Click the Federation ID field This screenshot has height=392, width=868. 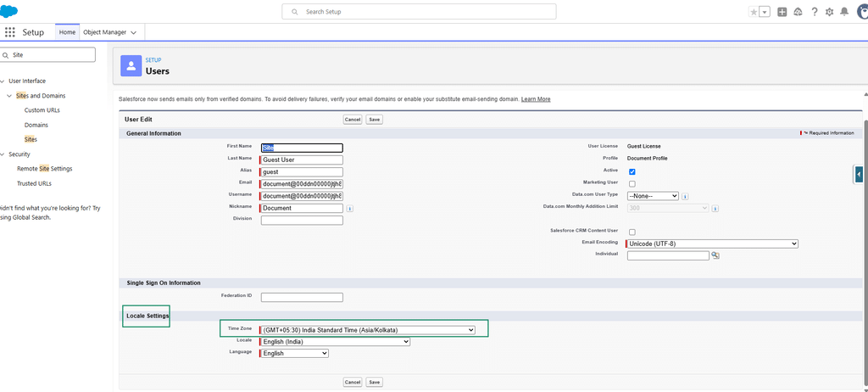pos(302,297)
